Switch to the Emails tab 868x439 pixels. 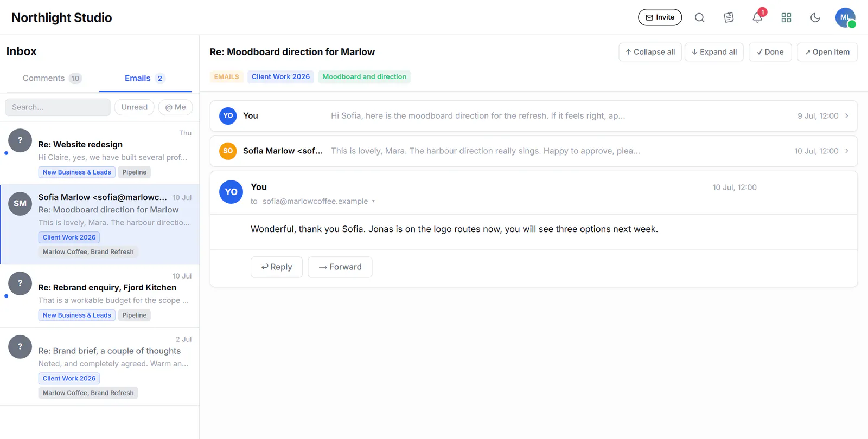pyautogui.click(x=145, y=78)
